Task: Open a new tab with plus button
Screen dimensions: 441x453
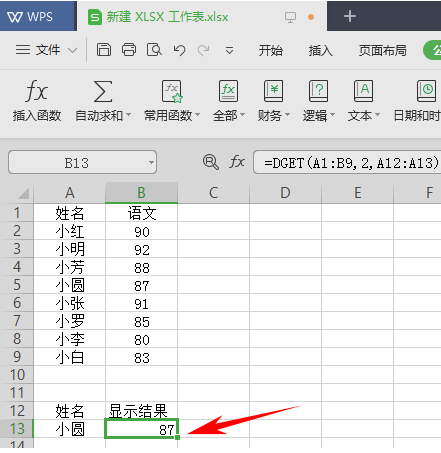Action: (350, 16)
